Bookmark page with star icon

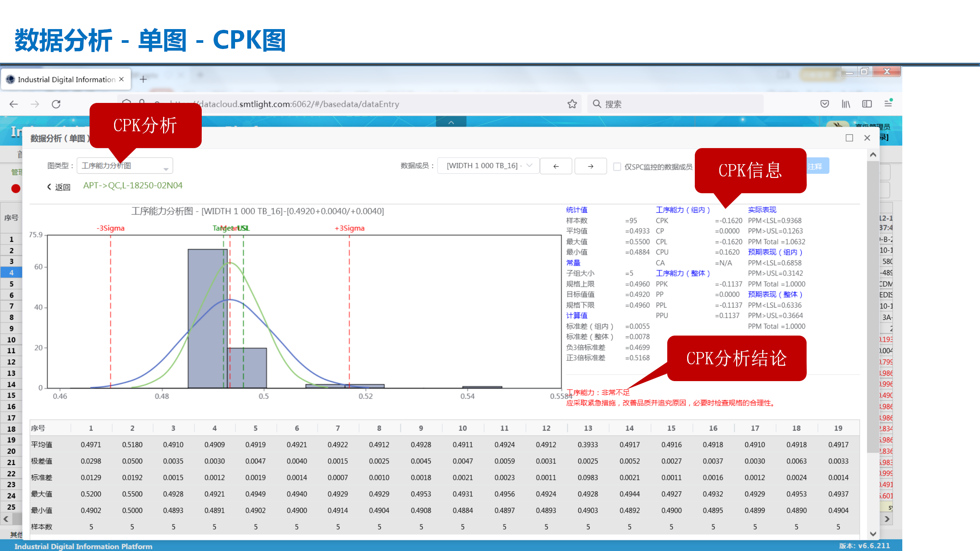572,104
